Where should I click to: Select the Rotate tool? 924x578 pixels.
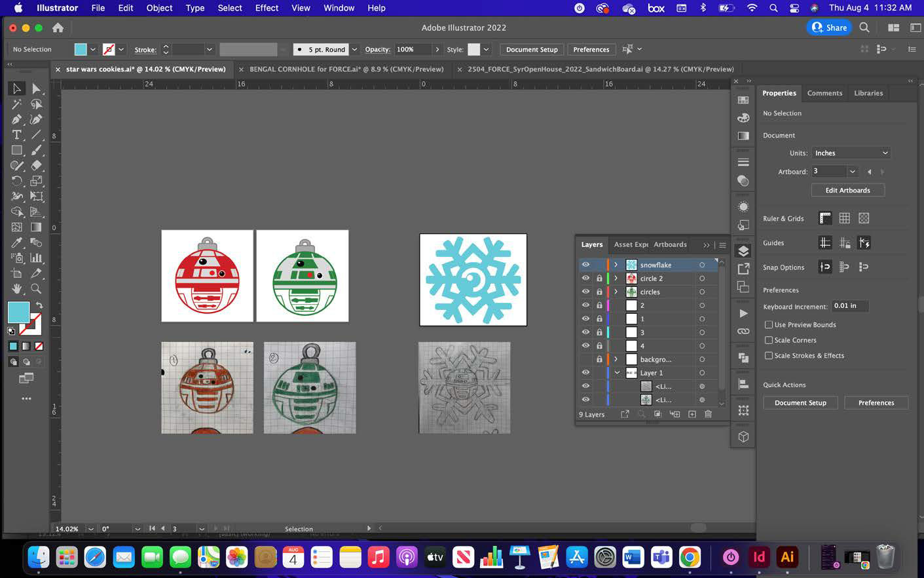click(x=17, y=181)
